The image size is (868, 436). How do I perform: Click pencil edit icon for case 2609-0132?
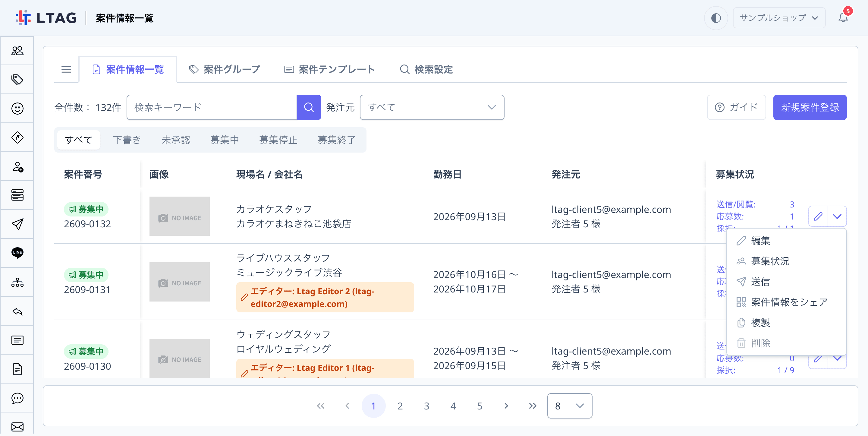818,216
